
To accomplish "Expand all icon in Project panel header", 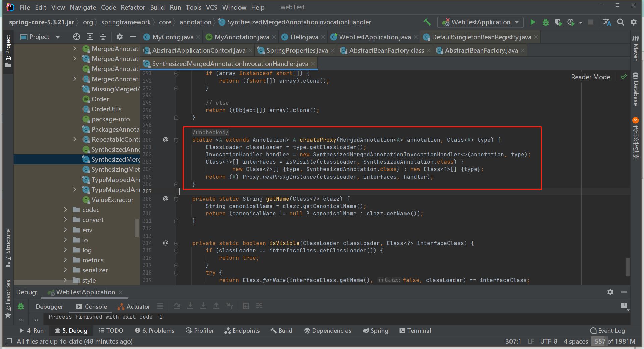I will click(x=90, y=37).
